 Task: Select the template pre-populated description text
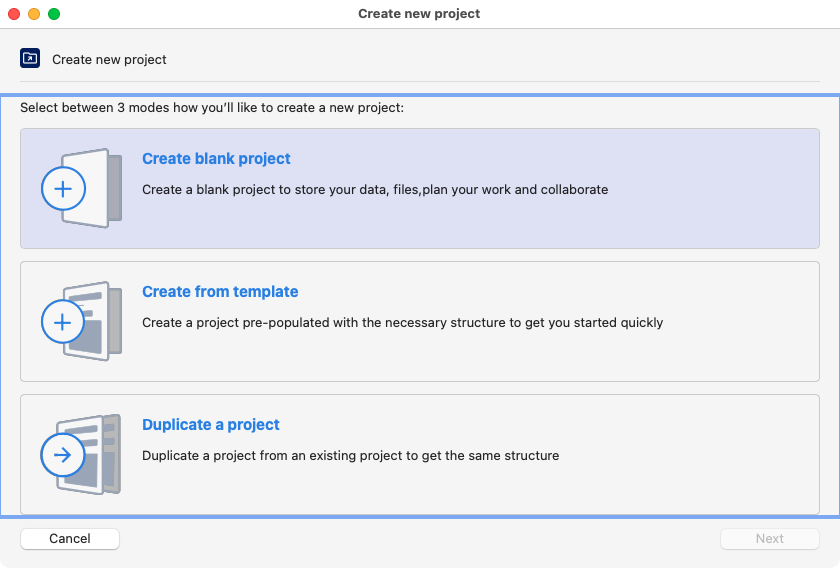coord(402,323)
